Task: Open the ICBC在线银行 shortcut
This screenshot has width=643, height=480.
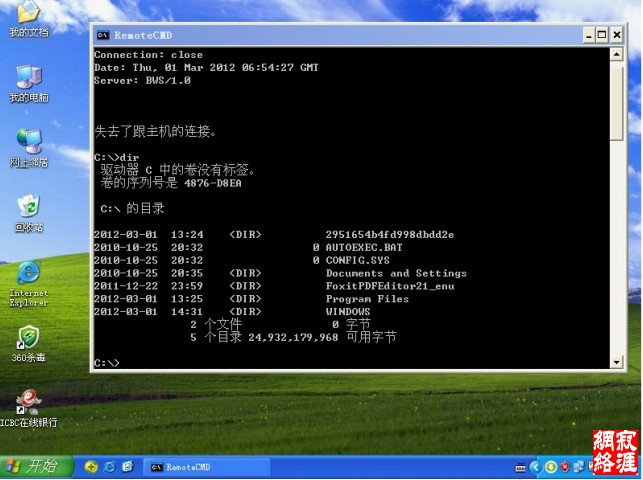Action: pyautogui.click(x=28, y=408)
